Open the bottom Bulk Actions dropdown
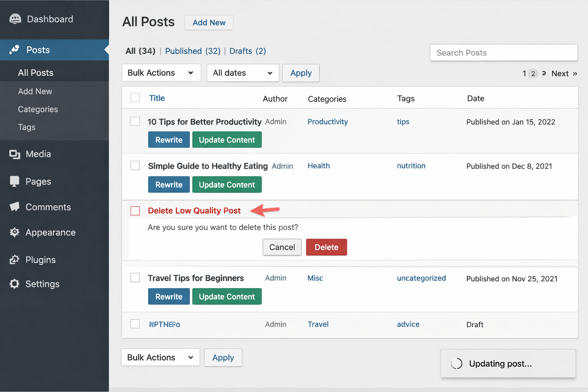The width and height of the screenshot is (588, 392). [160, 357]
